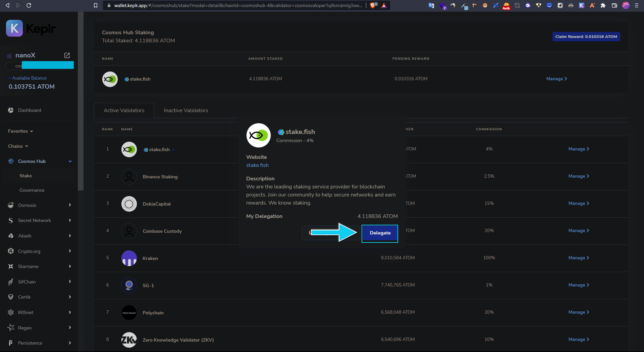Click the Starname chain icon
The height and width of the screenshot is (352, 644).
(11, 266)
